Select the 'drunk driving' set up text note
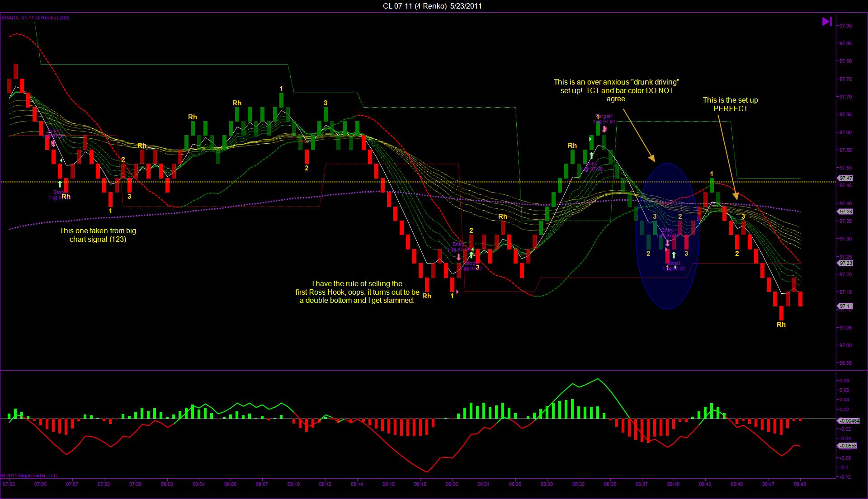 click(x=617, y=90)
